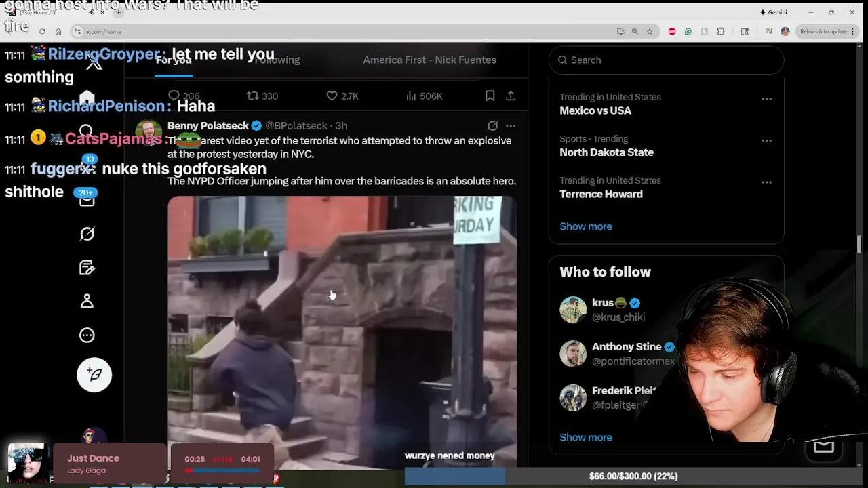Open the Adblock Plus extension
Viewport: 868px width, 488px height.
click(x=672, y=31)
